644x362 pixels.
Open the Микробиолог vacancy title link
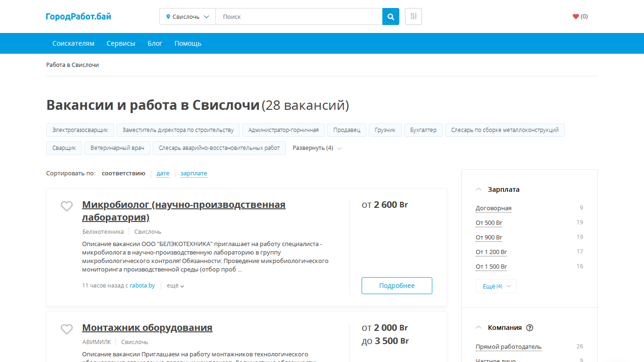click(184, 211)
